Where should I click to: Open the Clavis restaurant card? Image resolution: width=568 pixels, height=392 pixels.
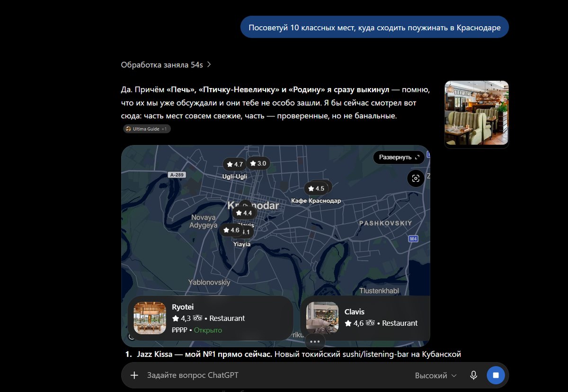coord(365,318)
